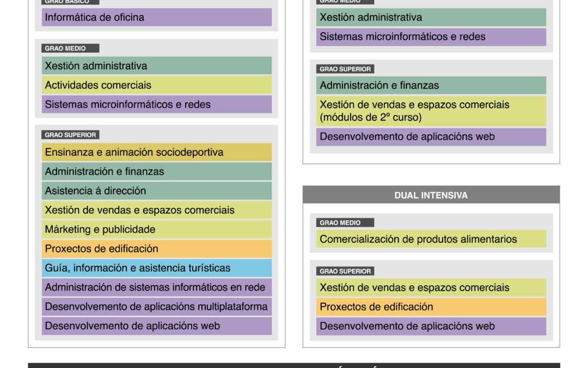This screenshot has height=368, width=588.
Task: Select Ensinanza e animación sociodeportiva
Action: tap(157, 152)
